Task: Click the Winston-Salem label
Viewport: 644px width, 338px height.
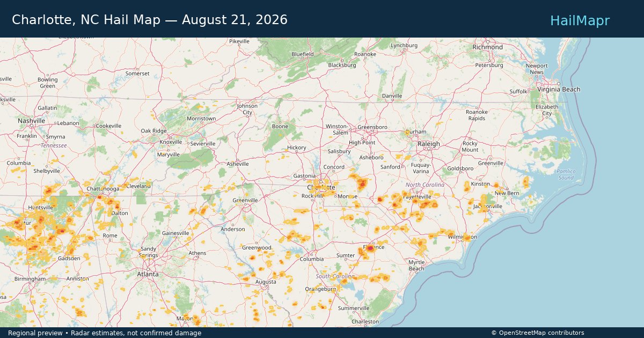Action: (337, 129)
